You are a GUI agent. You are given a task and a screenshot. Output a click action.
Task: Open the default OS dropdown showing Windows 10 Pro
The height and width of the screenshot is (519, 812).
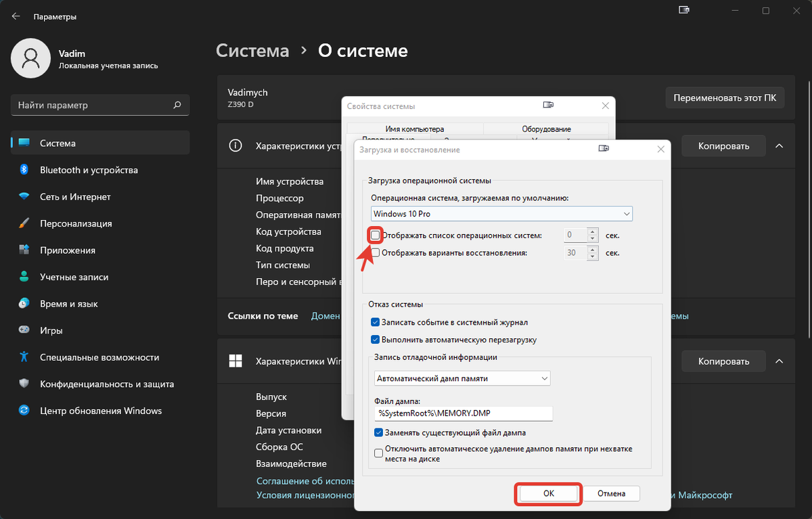pyautogui.click(x=501, y=214)
